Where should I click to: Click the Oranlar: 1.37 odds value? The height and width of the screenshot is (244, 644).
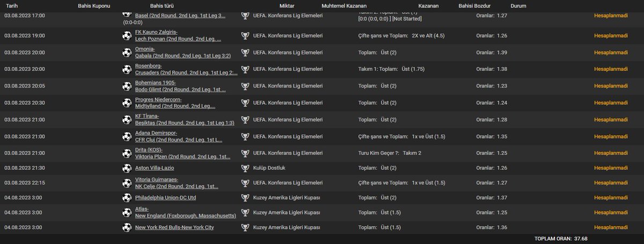tap(492, 198)
